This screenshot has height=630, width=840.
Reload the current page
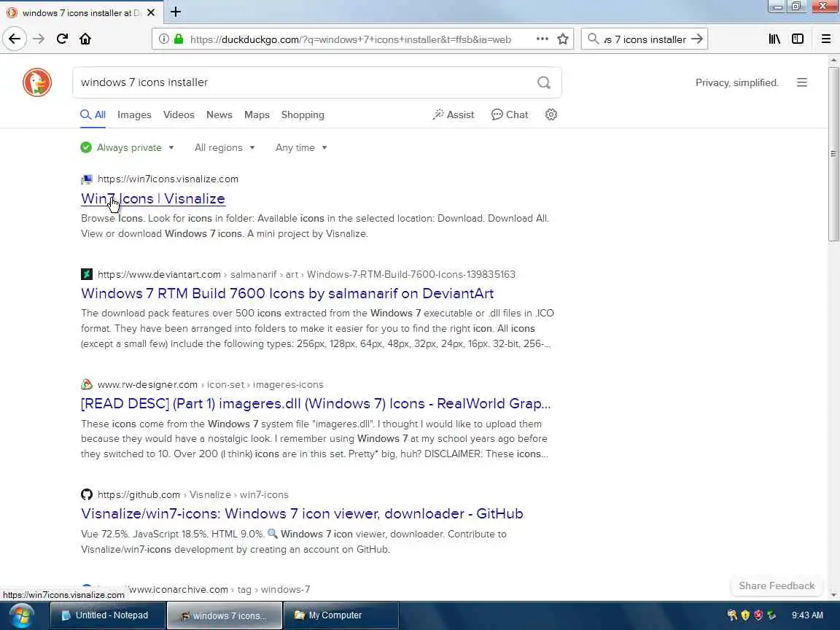(62, 39)
